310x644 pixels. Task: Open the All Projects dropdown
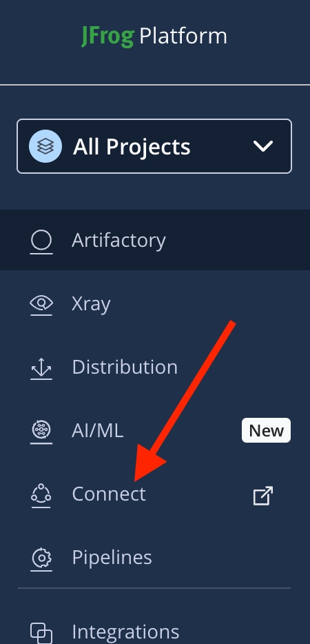pyautogui.click(x=154, y=146)
